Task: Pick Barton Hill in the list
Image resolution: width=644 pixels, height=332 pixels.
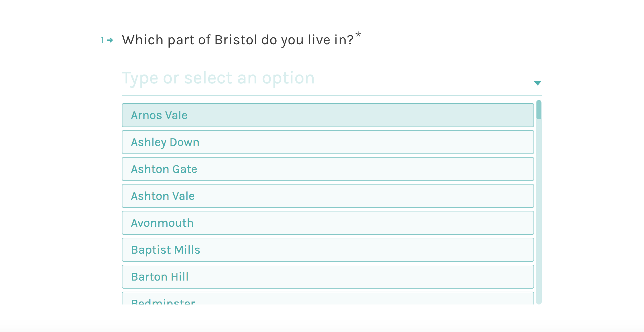Action: [x=328, y=277]
